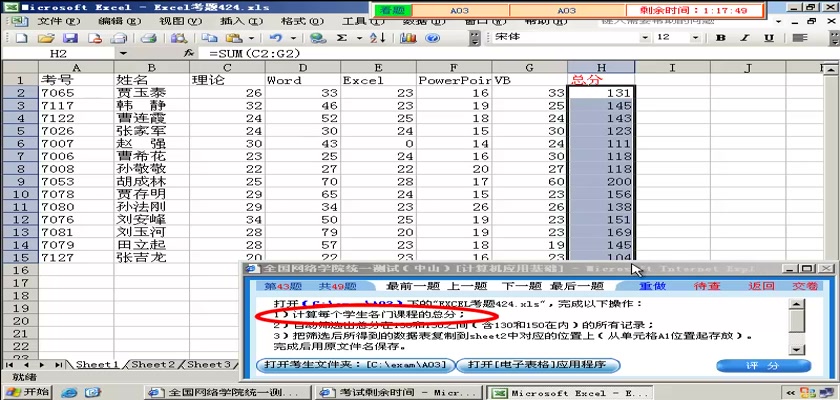Open the font name dropdown arrow
Viewport: 840px width, 400px height.
pyautogui.click(x=644, y=37)
